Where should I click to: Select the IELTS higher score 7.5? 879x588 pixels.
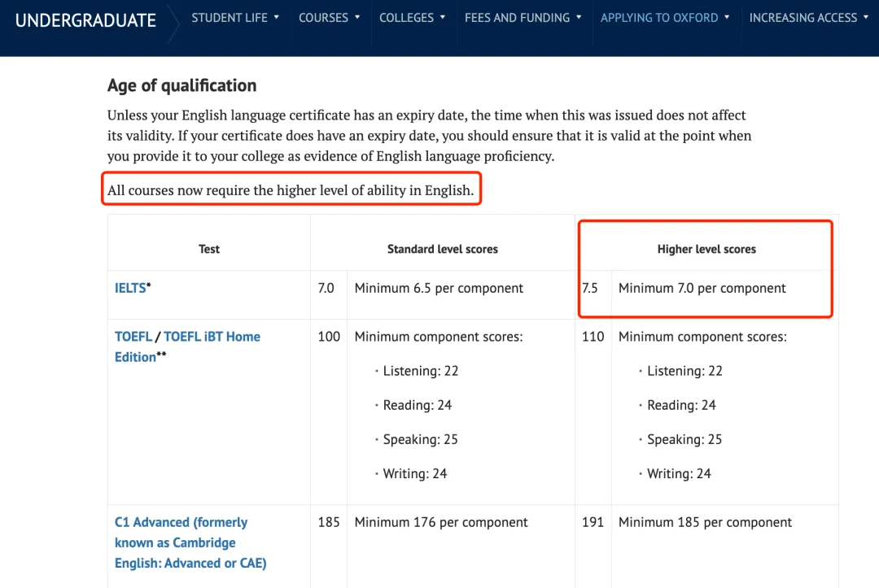pyautogui.click(x=590, y=288)
